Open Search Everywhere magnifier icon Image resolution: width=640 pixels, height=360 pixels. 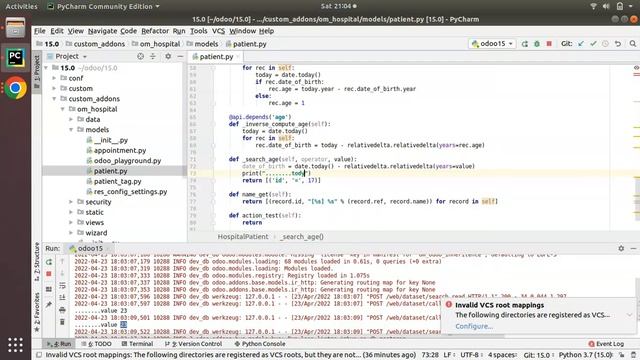pos(633,44)
